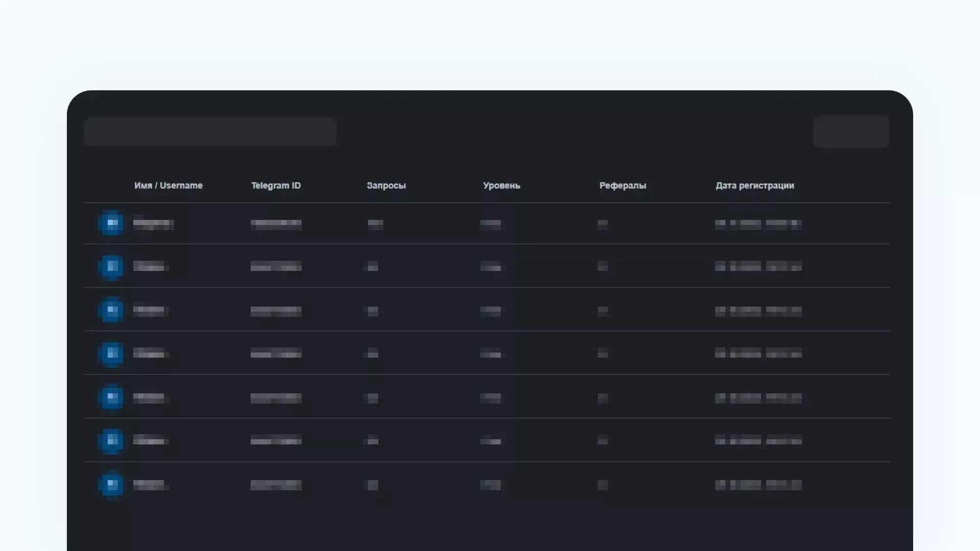Screen dimensions: 980x551
Task: Click the fourth row's user avatar
Action: tap(111, 354)
